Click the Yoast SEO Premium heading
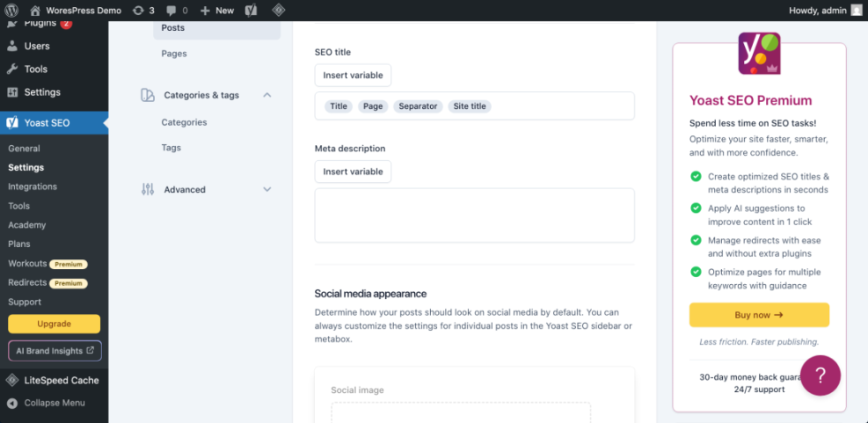Viewport: 868px width, 423px height. pyautogui.click(x=751, y=100)
